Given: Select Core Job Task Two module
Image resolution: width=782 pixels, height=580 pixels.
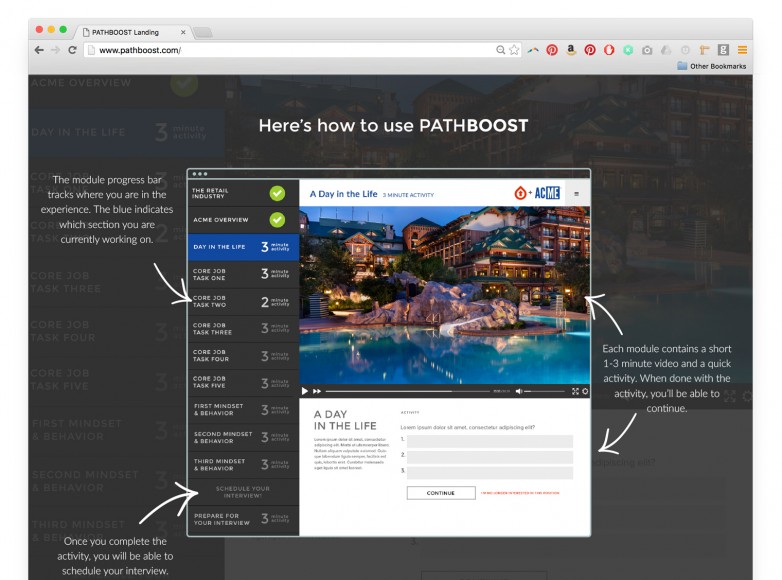Looking at the screenshot, I should tap(242, 301).
